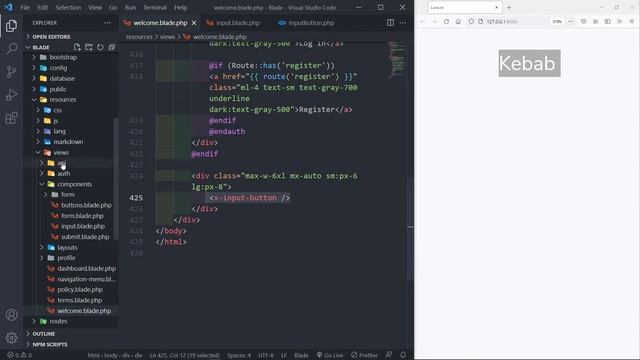Open the Source Control view
The width and height of the screenshot is (640, 360).
(x=11, y=72)
